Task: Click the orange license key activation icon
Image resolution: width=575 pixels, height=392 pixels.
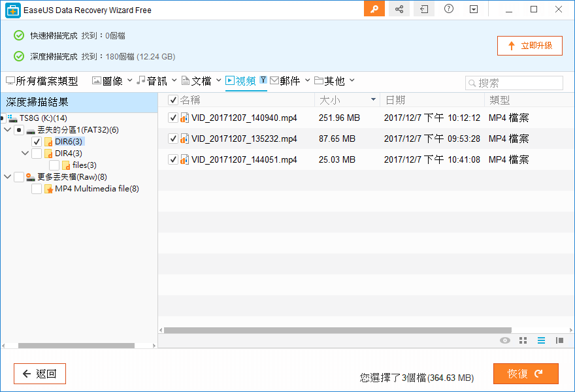Action: tap(374, 8)
